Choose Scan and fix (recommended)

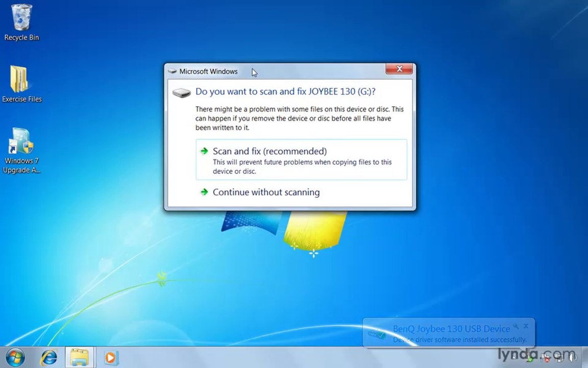pyautogui.click(x=301, y=159)
